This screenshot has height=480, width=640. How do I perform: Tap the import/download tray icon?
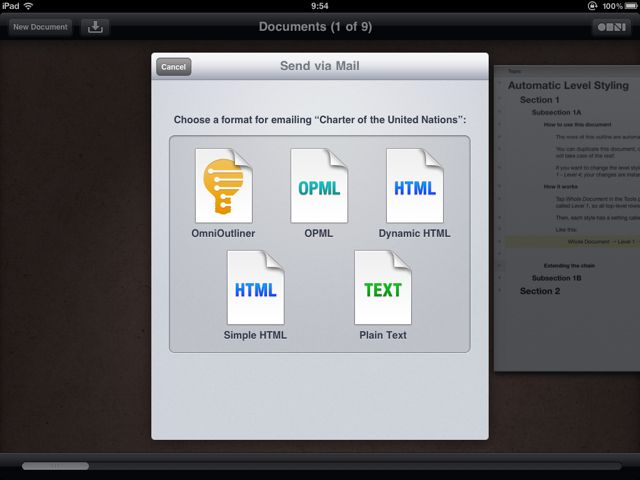pyautogui.click(x=95, y=27)
